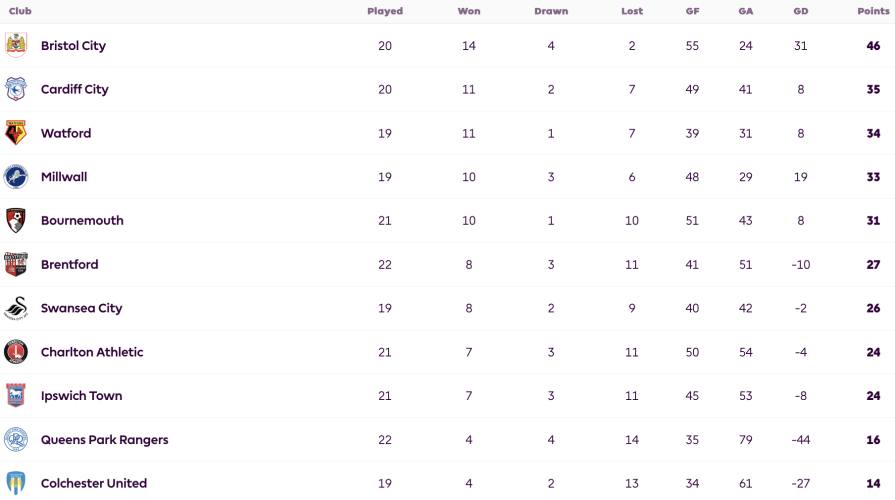Click the Club column header
This screenshot has width=895, height=500.
pyautogui.click(x=20, y=11)
